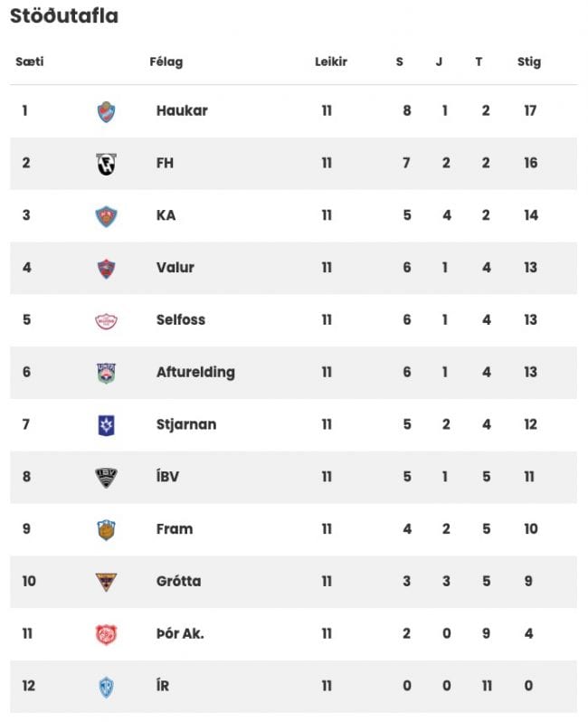Click the Sæti column header
The height and width of the screenshot is (722, 588).
(x=30, y=62)
